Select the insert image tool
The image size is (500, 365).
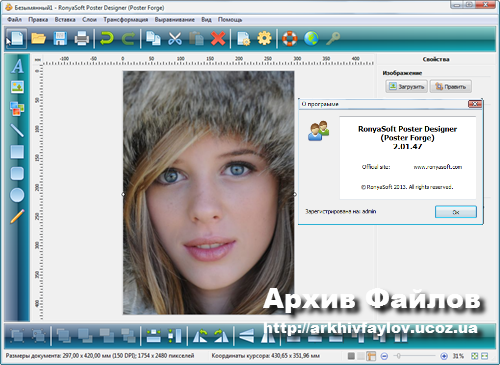17,87
